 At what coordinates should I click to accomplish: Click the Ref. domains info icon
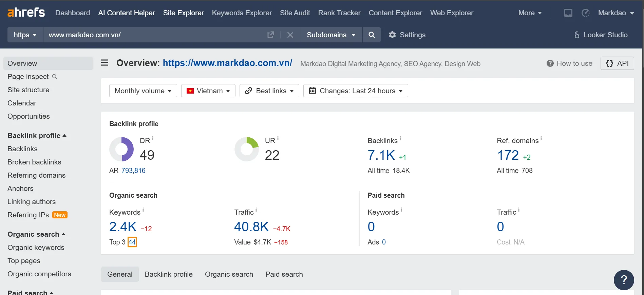coord(541,138)
